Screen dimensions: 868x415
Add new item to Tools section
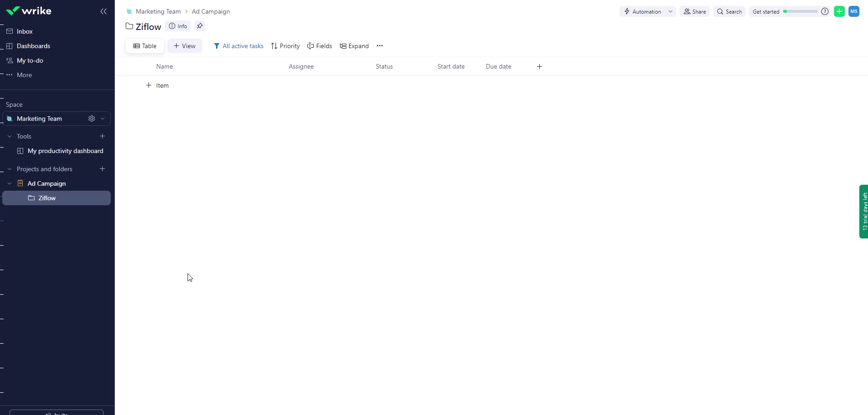[102, 136]
